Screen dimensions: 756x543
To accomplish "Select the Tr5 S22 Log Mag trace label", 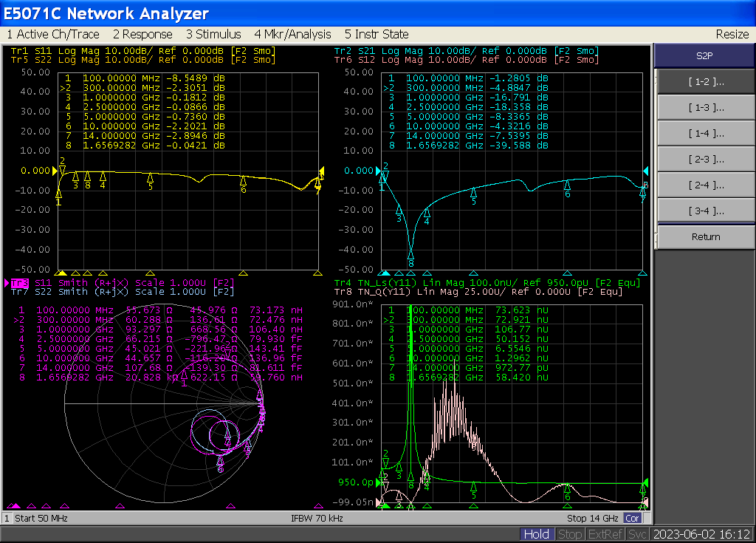I will 143,60.
